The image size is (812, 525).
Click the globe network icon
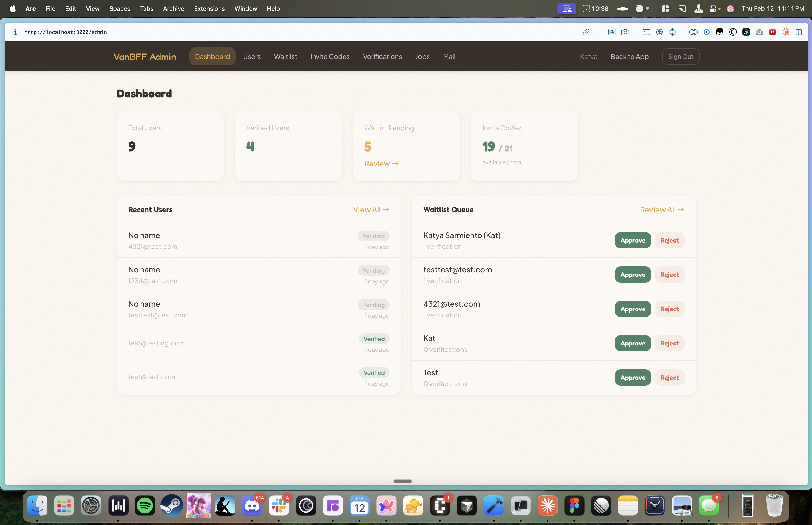click(659, 32)
